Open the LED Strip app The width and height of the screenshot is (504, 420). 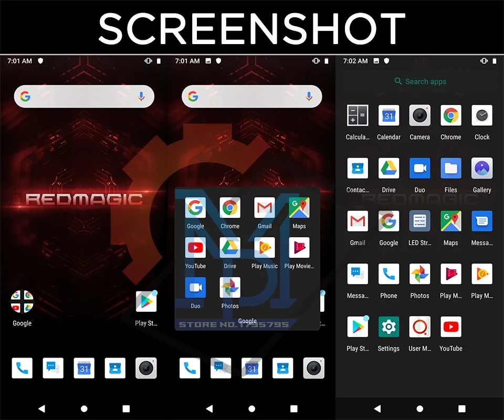pyautogui.click(x=420, y=221)
